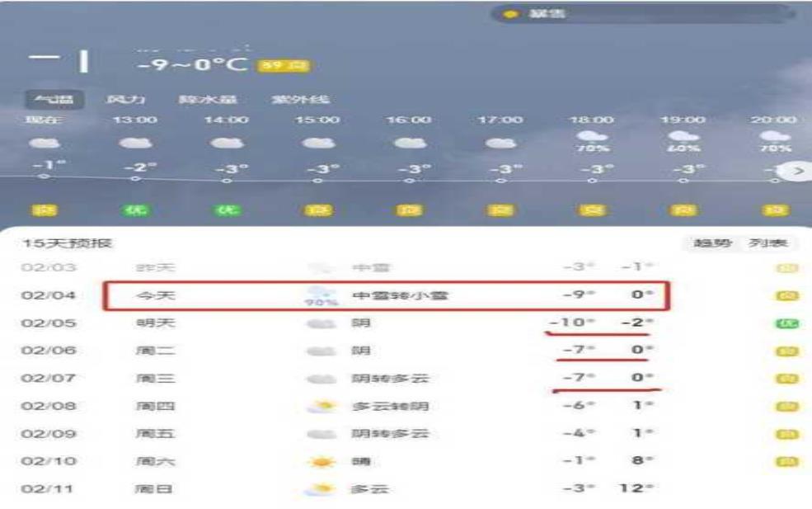Tap the air quality badge in the 02/08 row
The width and height of the screenshot is (812, 509).
click(x=787, y=407)
